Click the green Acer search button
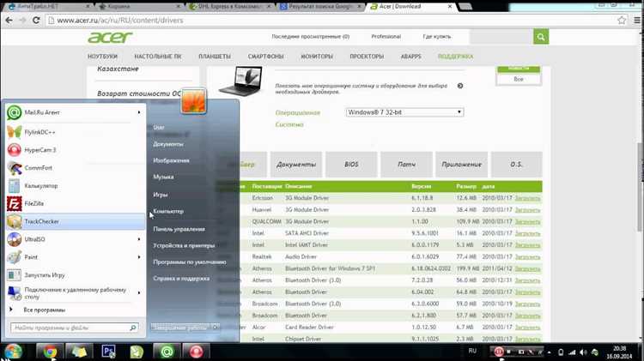644x361 pixels. coord(540,37)
